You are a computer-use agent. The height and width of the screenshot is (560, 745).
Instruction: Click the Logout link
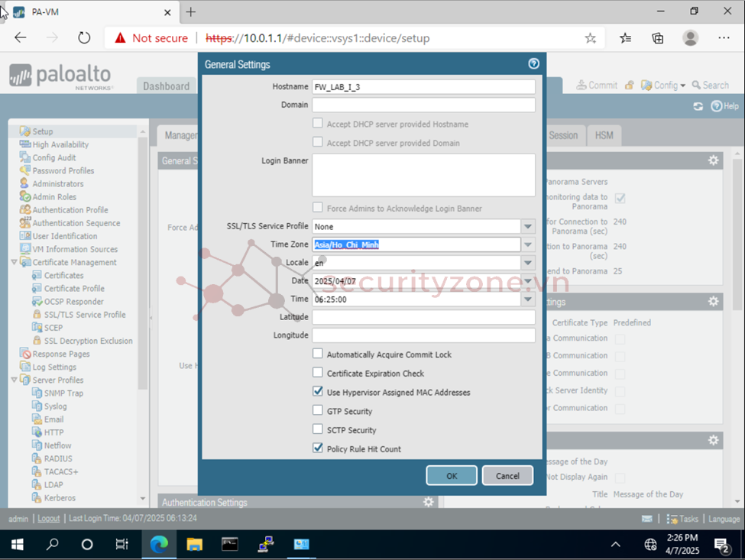tap(48, 519)
